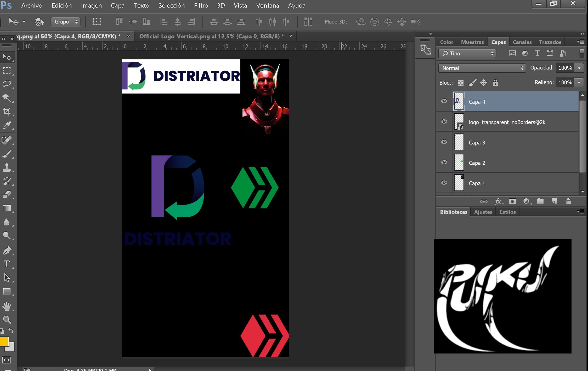Viewport: 588px width, 371px height.
Task: Toggle Quick Mask mode
Action: coord(7,360)
